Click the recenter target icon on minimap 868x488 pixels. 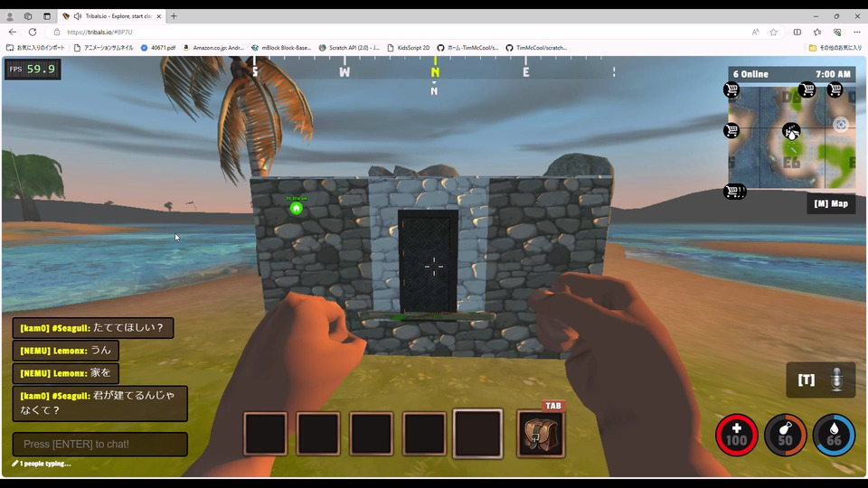pos(840,125)
